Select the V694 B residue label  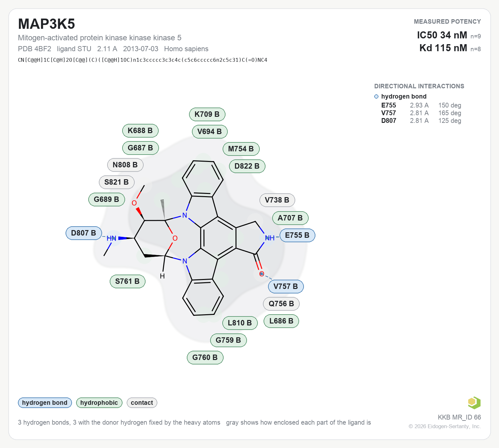coord(210,132)
